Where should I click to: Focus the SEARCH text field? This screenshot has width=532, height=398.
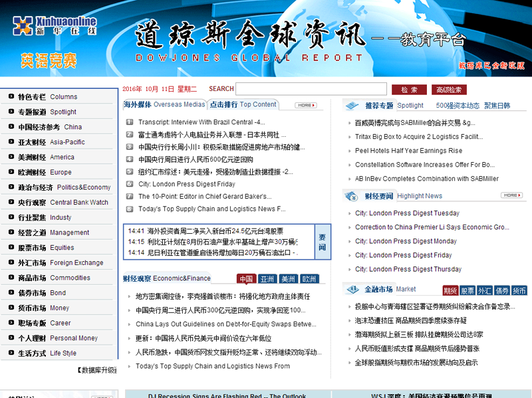(x=311, y=89)
